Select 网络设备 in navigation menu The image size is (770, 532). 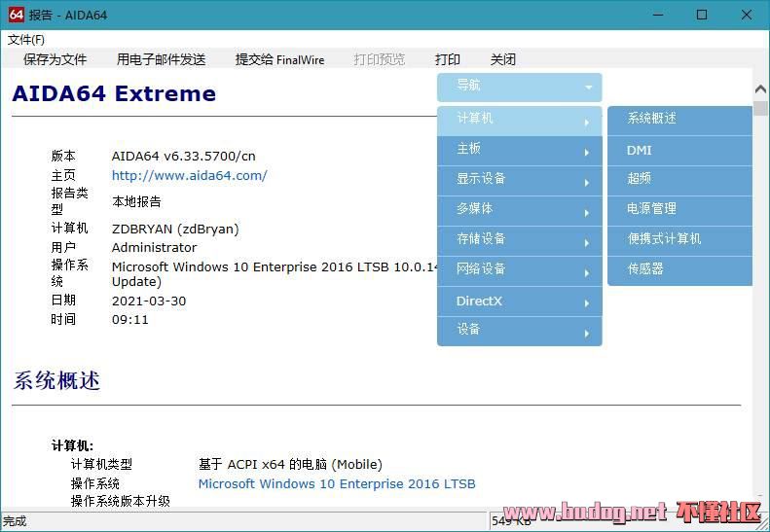(520, 271)
